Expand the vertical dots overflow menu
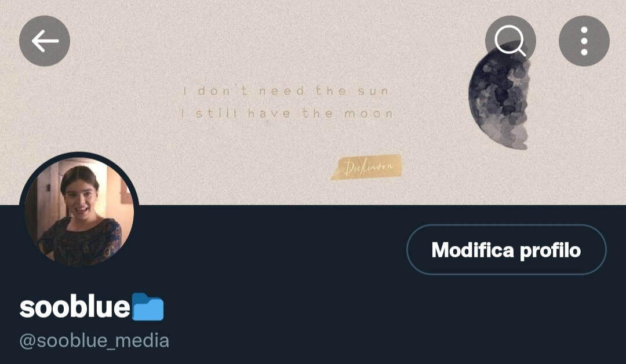This screenshot has height=364, width=626. pyautogui.click(x=584, y=41)
